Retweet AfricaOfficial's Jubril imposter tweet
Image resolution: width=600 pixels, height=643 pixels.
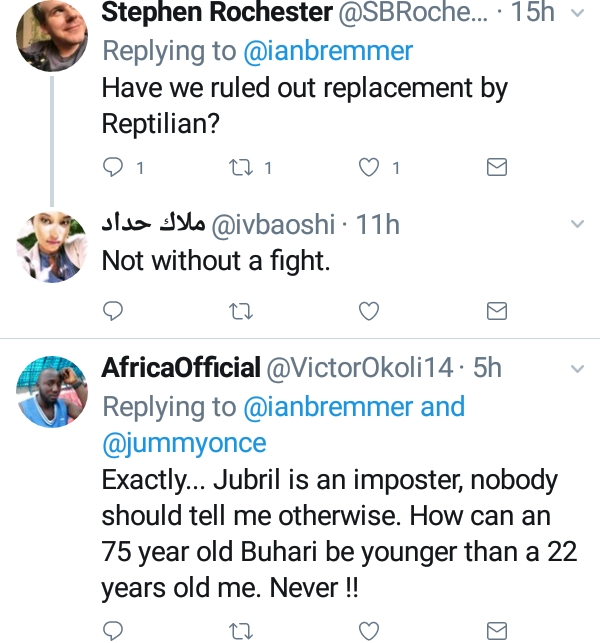241,630
